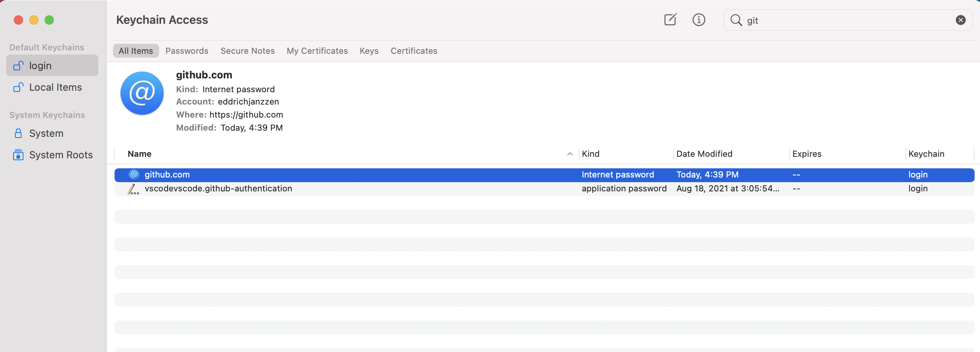Click the Where value 'https://github.com'
The image size is (980, 352).
coord(246,115)
